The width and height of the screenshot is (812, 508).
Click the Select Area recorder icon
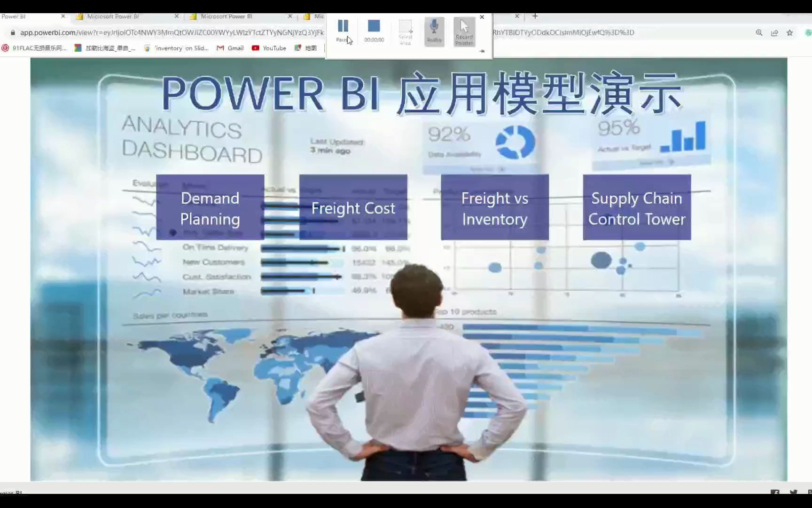(x=406, y=32)
